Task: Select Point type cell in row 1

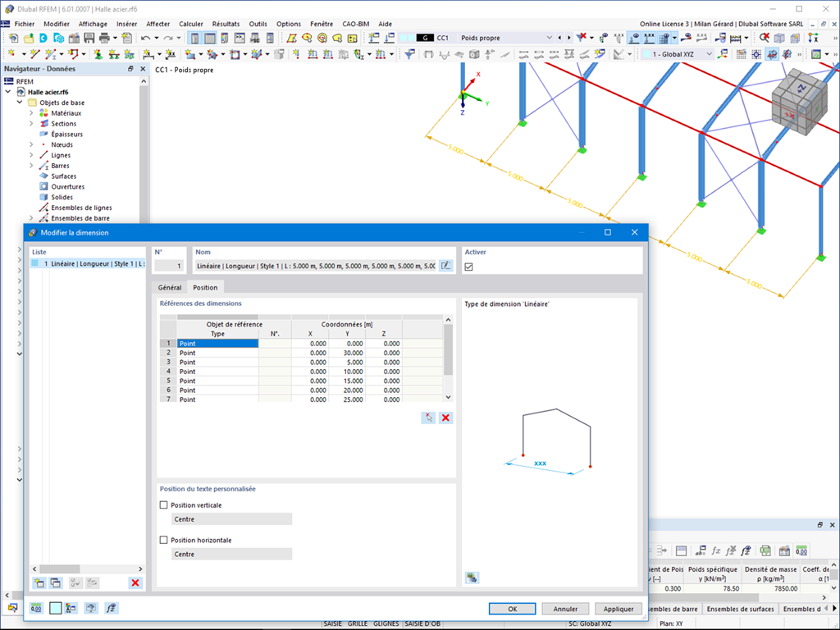Action: [x=217, y=344]
